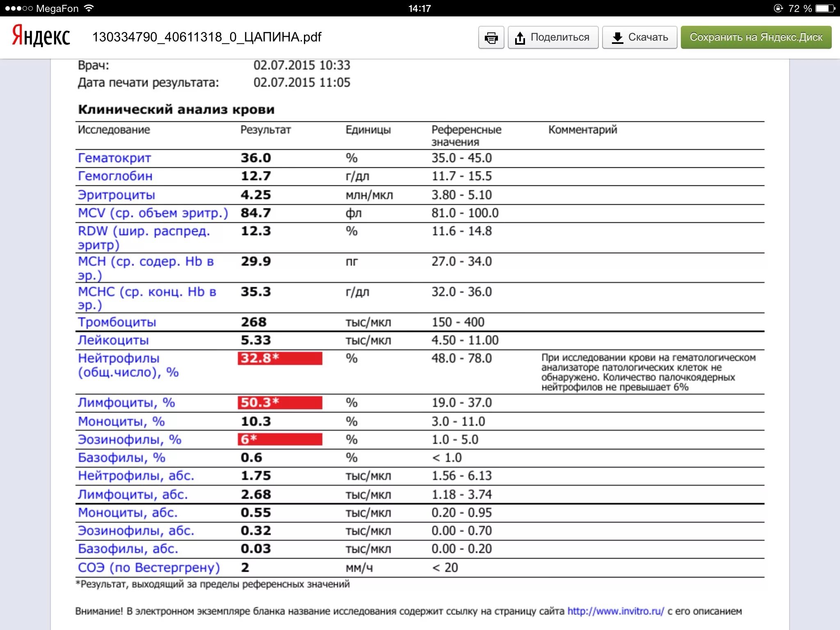This screenshot has width=840, height=630.
Task: Select reference range 48.0 - 78.0
Action: coord(461,358)
